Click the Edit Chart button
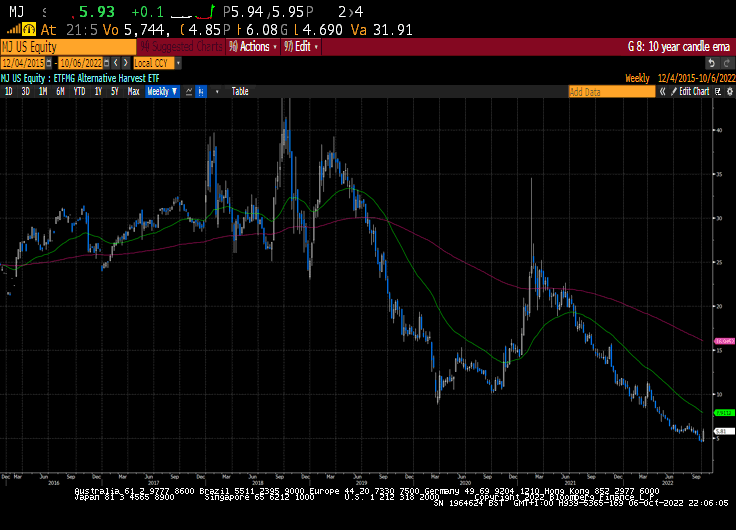Image resolution: width=736 pixels, height=530 pixels. (x=690, y=92)
